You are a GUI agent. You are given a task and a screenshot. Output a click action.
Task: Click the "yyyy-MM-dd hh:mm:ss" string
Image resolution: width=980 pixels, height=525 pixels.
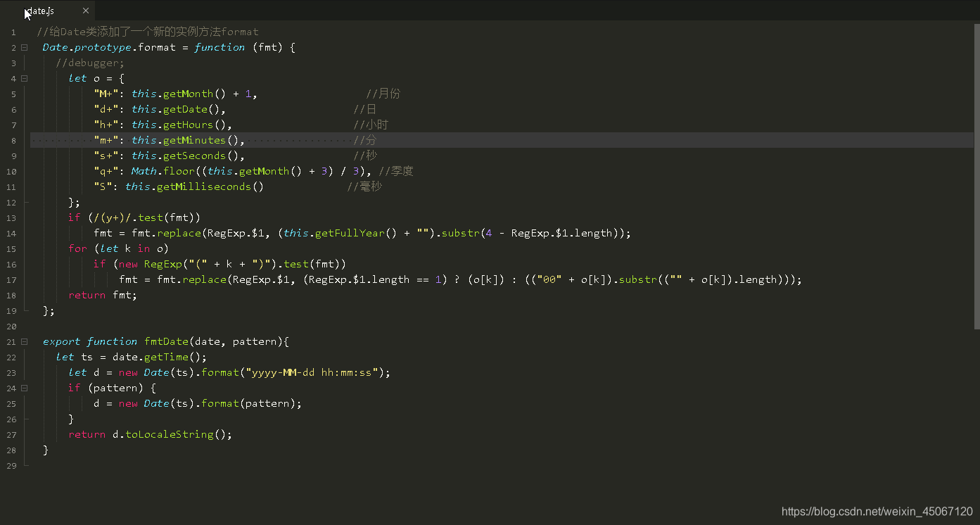coord(312,373)
